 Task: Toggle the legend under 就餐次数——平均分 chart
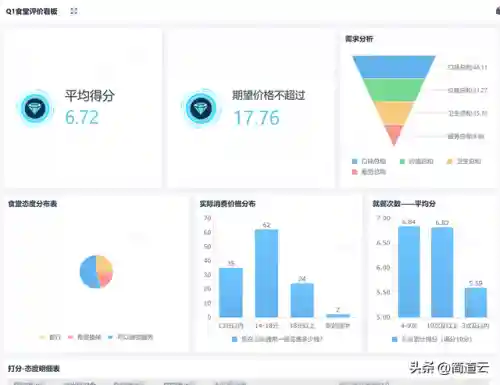click(432, 339)
